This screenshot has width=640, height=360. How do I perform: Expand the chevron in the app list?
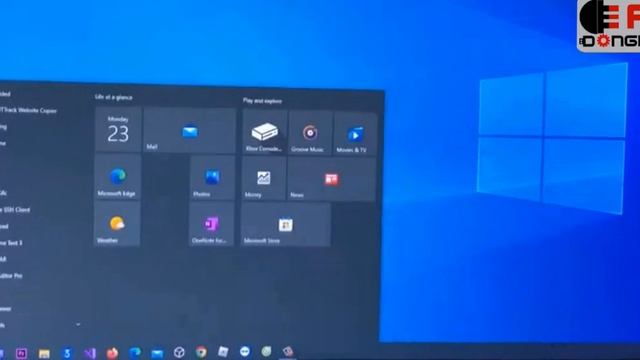coord(78,325)
